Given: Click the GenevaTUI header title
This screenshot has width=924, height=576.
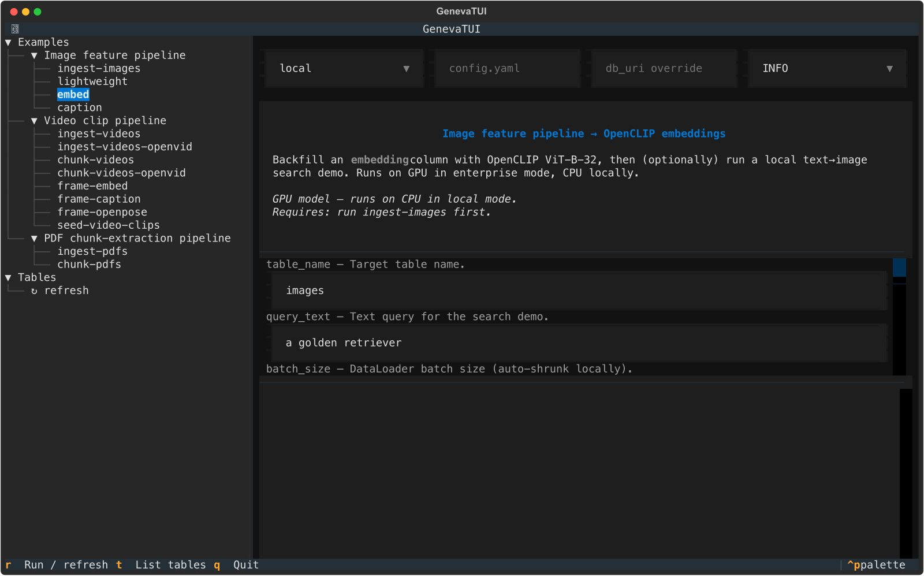Looking at the screenshot, I should point(452,29).
